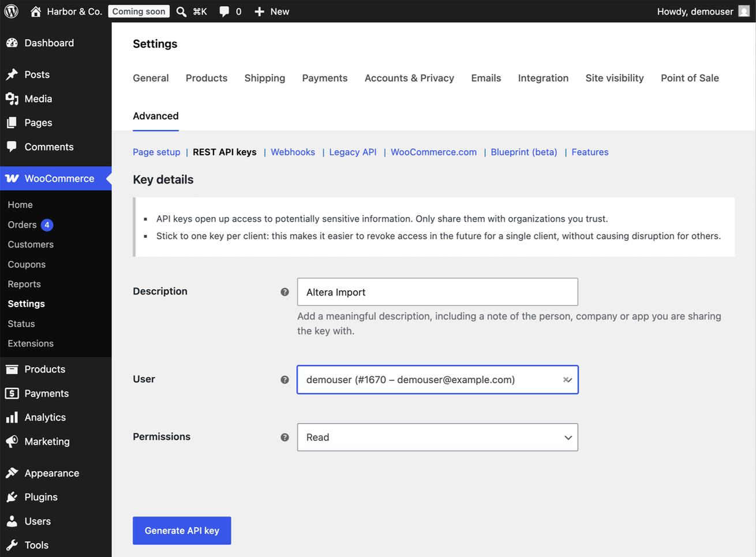Click the Pages icon in the sidebar
The height and width of the screenshot is (557, 756).
pos(12,123)
